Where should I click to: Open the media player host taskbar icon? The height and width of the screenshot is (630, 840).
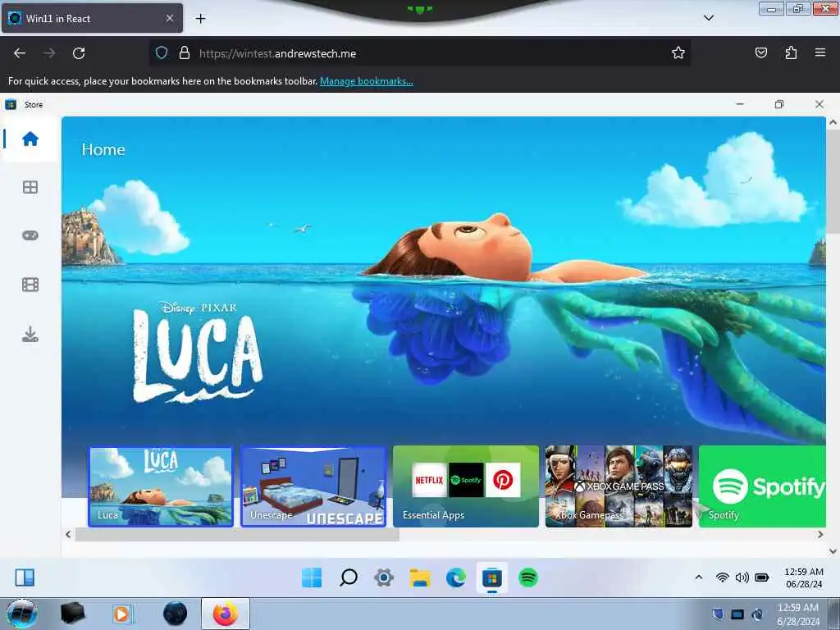click(123, 614)
